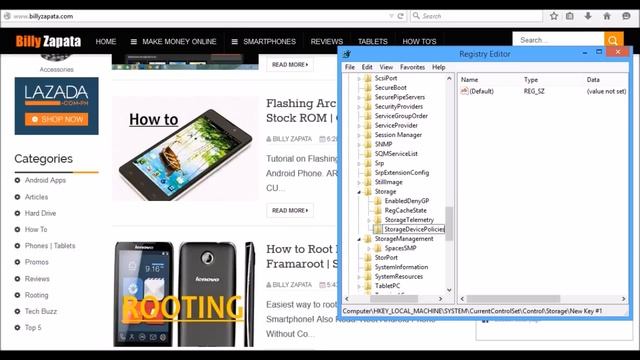
Task: Click READ MORE under the Flashing article
Action: [290, 210]
